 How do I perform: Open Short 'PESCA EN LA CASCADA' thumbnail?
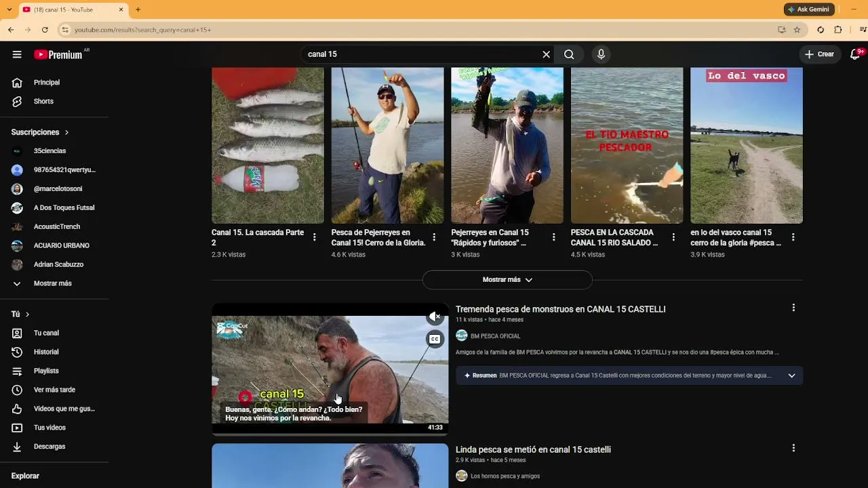(627, 145)
